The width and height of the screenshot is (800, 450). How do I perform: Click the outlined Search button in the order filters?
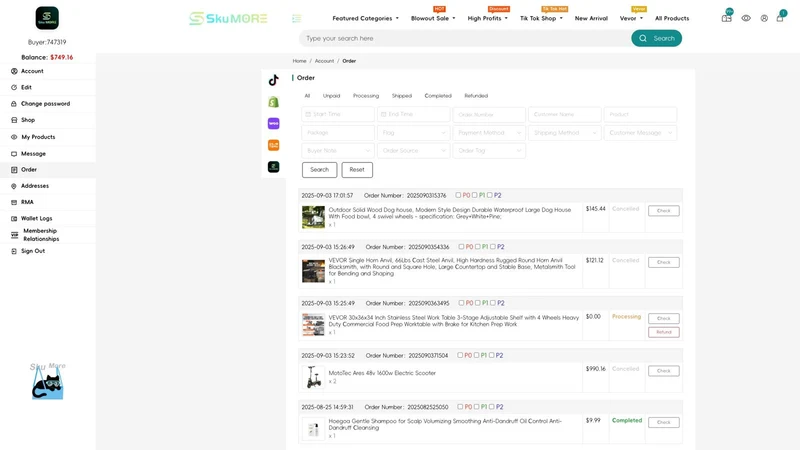click(x=319, y=169)
